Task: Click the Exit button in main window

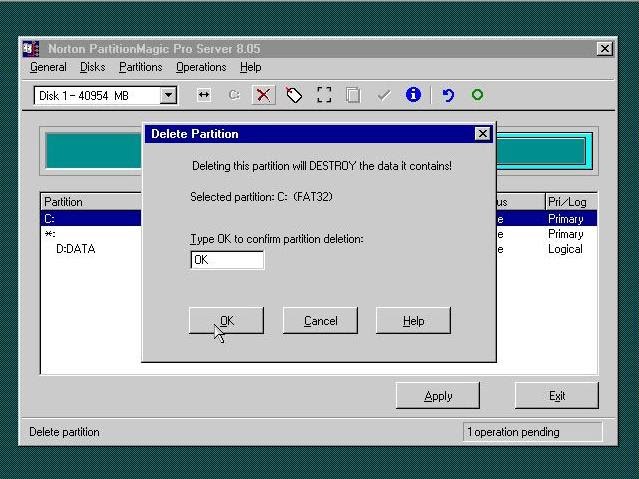Action: point(557,396)
